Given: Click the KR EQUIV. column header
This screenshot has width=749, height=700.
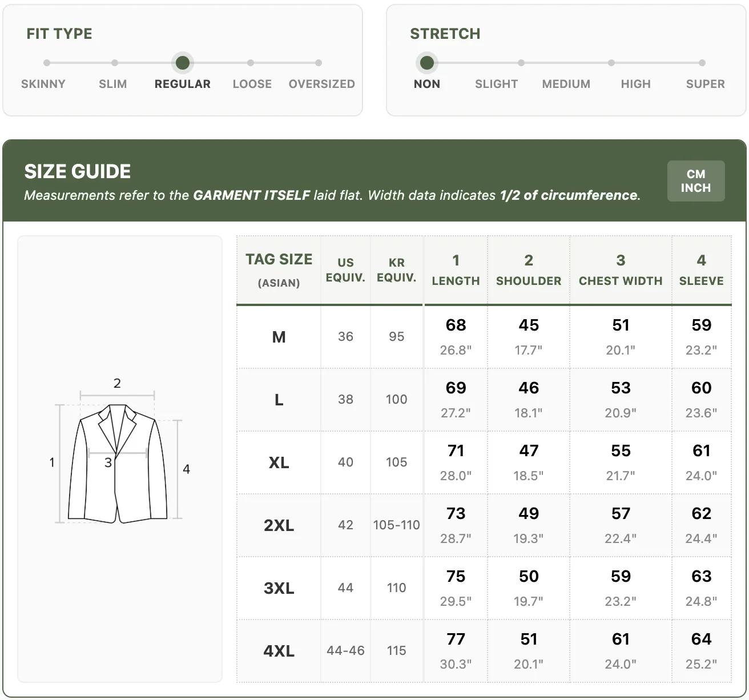Looking at the screenshot, I should pos(397,269).
